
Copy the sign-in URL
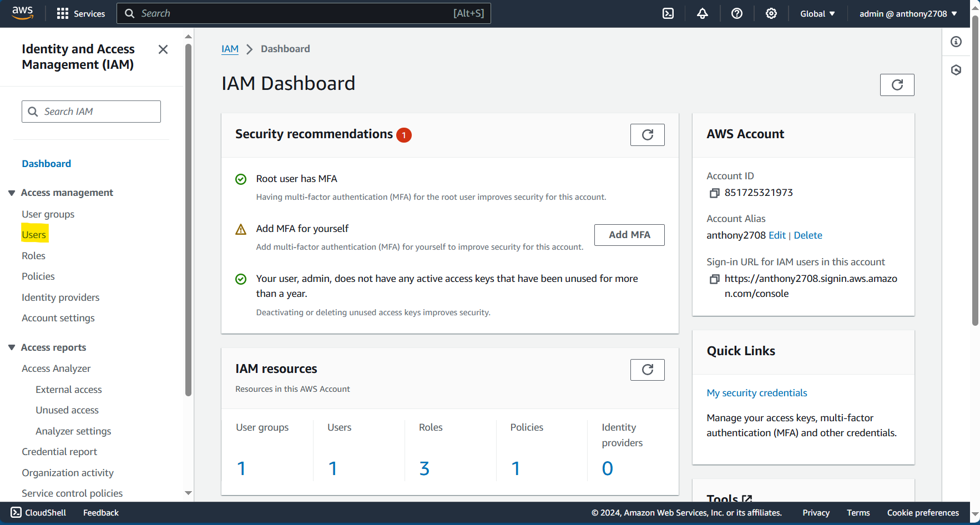(715, 279)
